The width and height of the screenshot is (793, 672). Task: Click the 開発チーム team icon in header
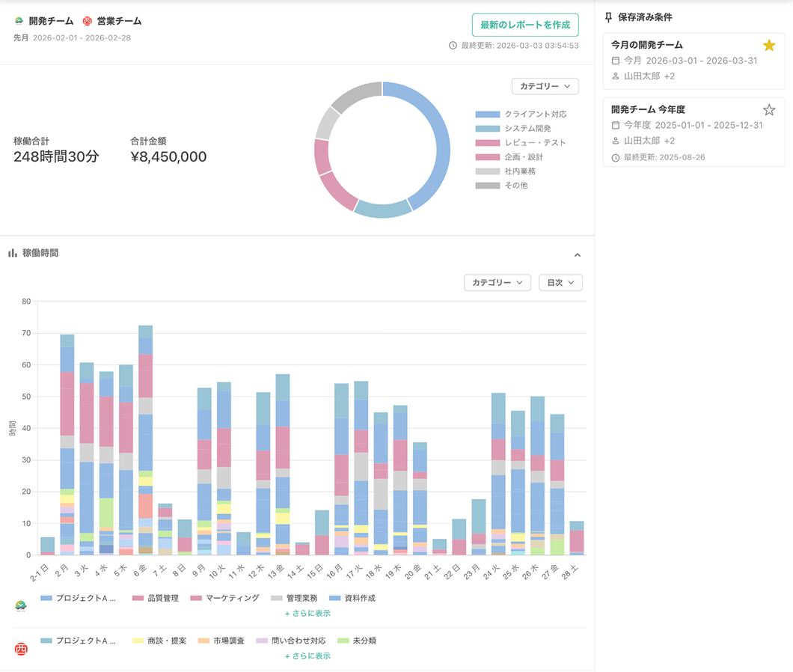click(x=19, y=21)
